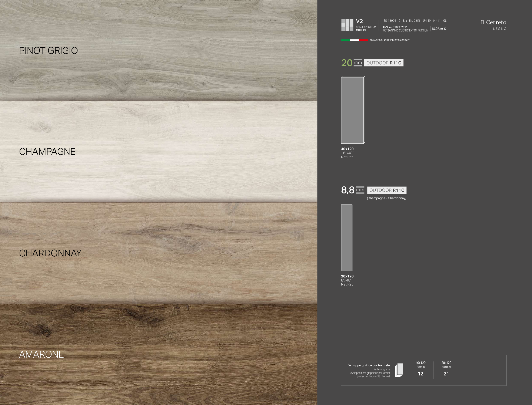Screen dimensions: 532x405
Task: Click the stacked pages pattern icon
Action: 399,370
